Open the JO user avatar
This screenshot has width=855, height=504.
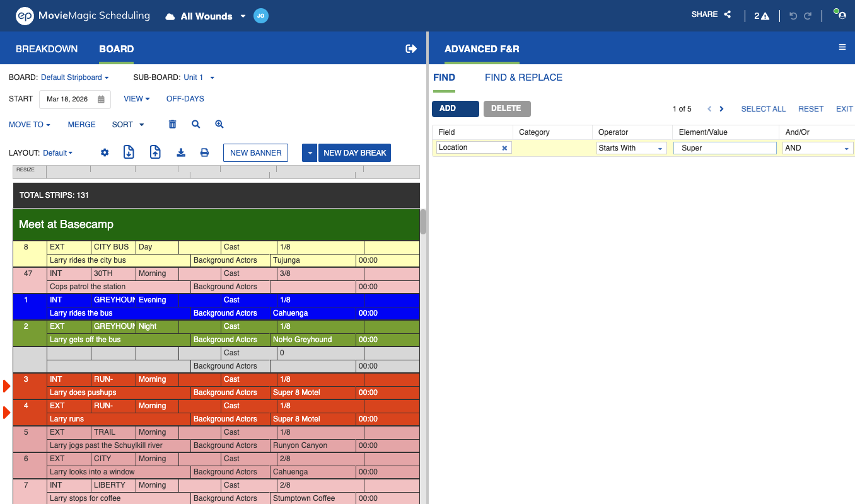click(261, 16)
